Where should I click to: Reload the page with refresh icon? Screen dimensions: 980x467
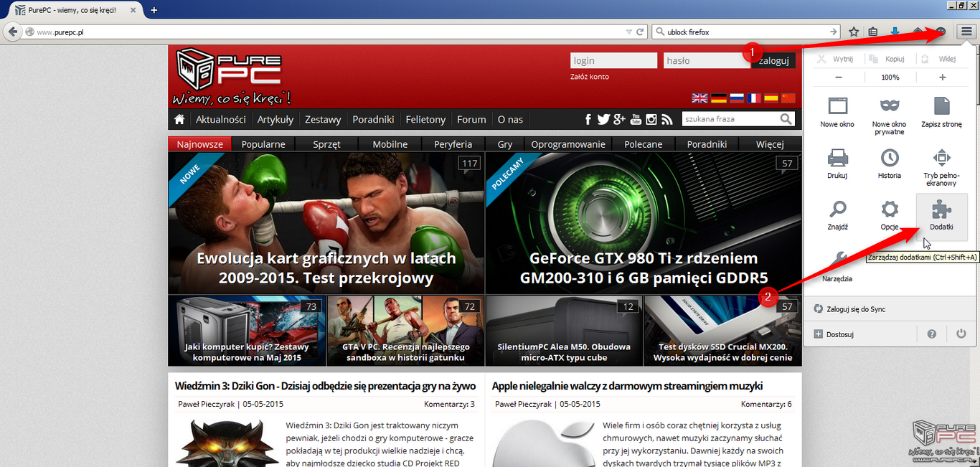[x=639, y=32]
